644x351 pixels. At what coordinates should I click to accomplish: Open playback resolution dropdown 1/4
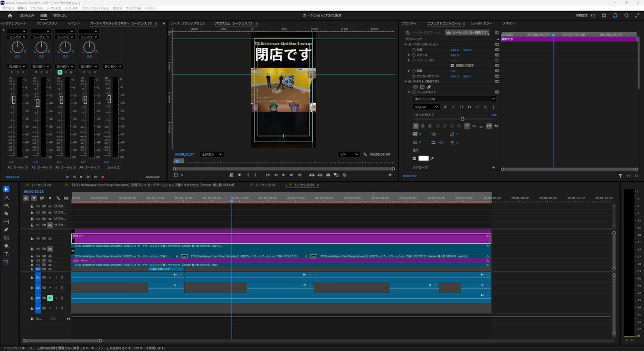coord(348,154)
